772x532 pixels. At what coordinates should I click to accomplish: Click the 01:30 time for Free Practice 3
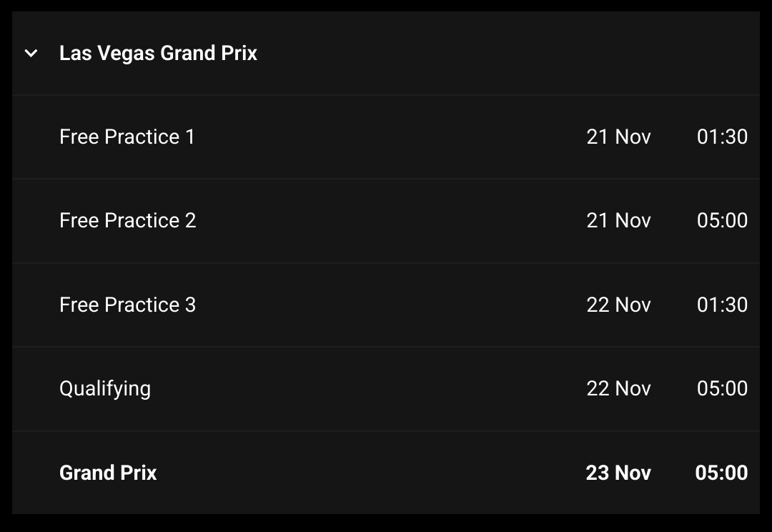tap(722, 305)
